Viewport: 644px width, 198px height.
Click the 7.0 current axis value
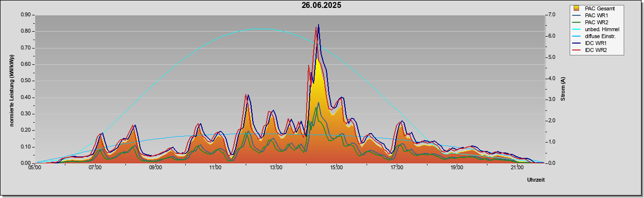pyautogui.click(x=552, y=15)
